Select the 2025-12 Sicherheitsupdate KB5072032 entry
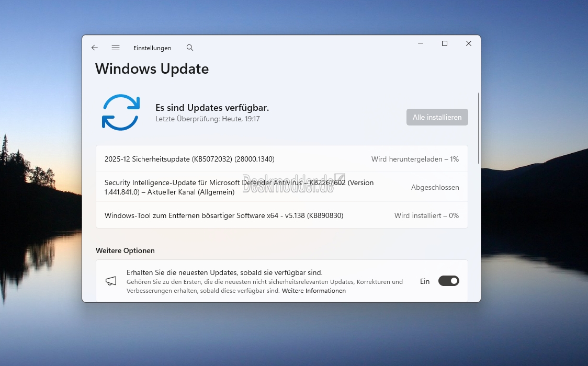This screenshot has width=588, height=366. [189, 159]
